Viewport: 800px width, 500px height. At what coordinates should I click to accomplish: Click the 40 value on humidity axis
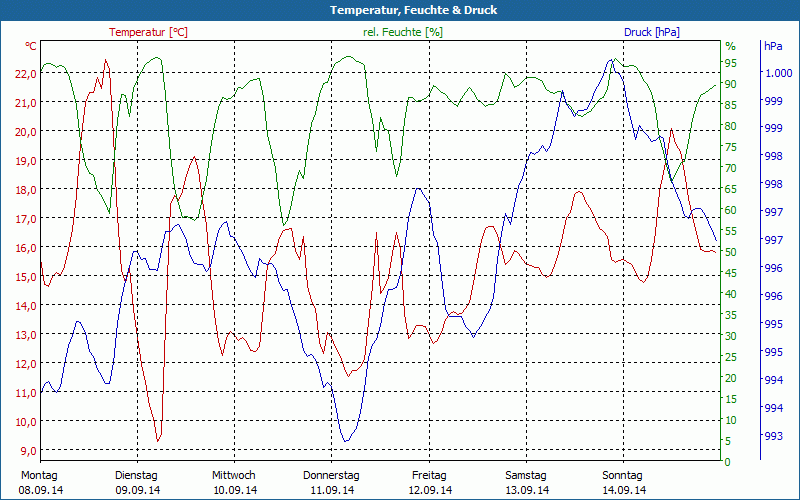click(731, 294)
